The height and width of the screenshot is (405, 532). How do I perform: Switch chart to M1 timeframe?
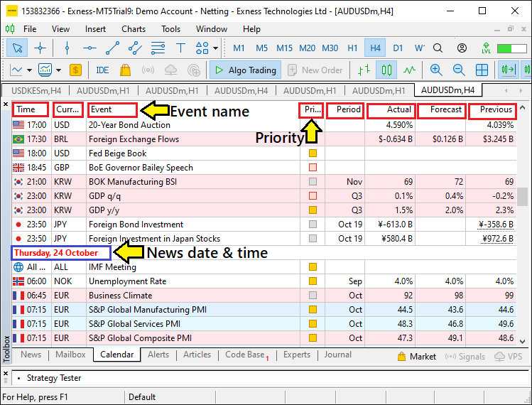[x=239, y=48]
